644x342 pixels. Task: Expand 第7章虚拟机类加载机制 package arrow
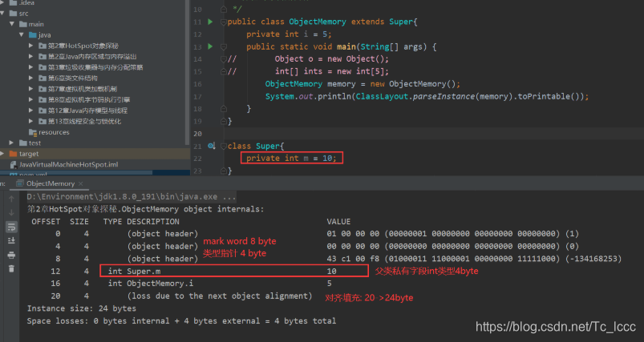click(x=30, y=89)
